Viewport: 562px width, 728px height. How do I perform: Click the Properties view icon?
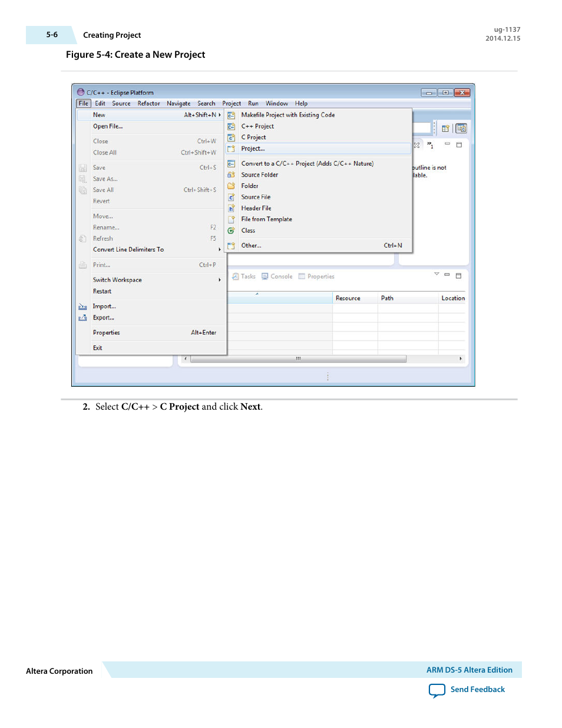[x=302, y=276]
